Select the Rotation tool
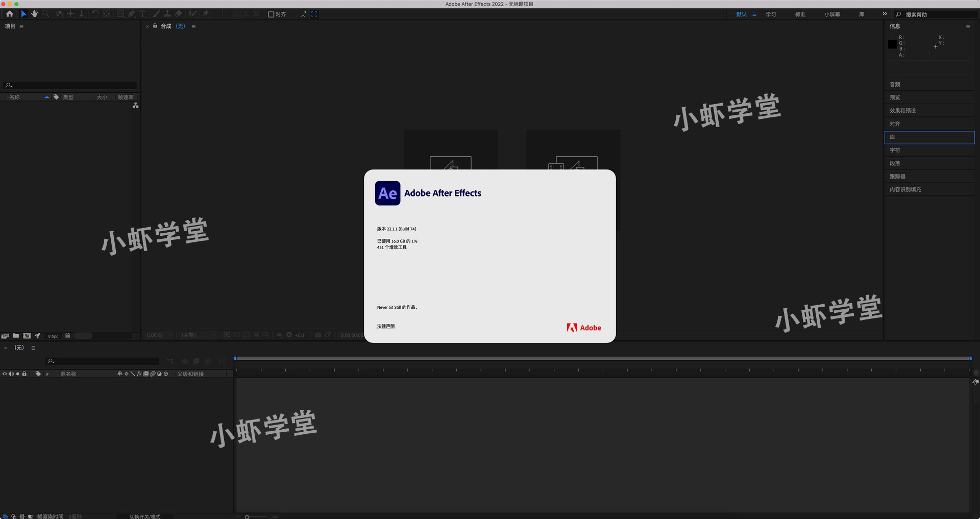980x519 pixels. pos(95,14)
